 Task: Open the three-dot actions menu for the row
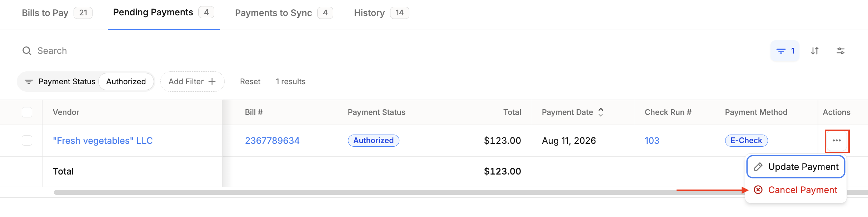point(837,141)
